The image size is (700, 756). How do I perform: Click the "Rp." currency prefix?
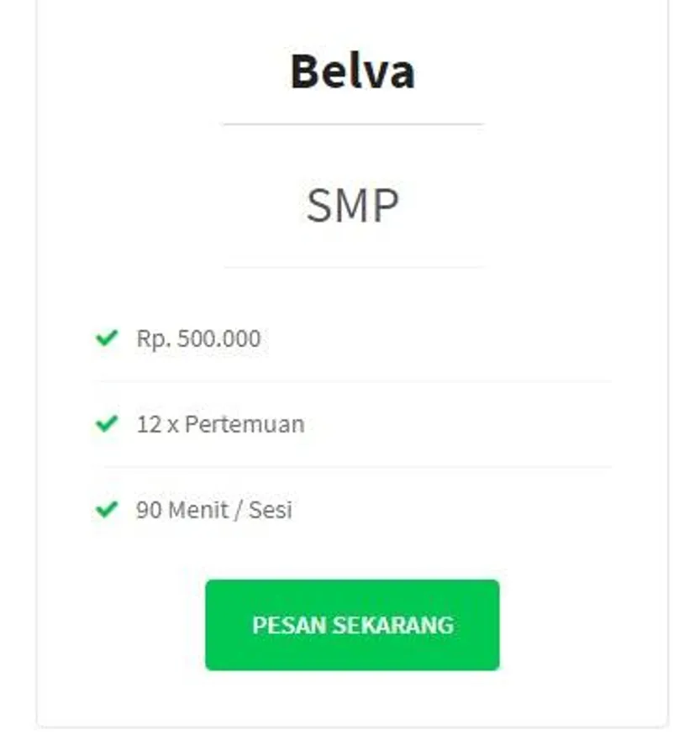(x=154, y=339)
